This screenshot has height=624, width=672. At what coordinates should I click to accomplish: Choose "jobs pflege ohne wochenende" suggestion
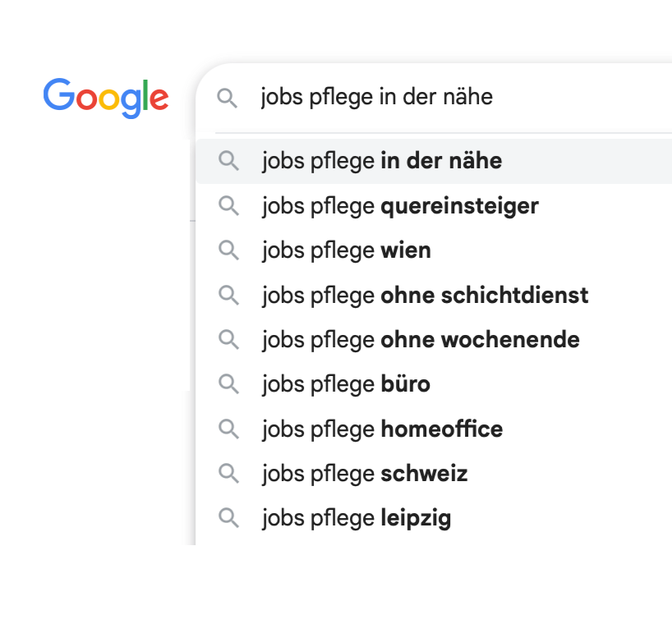tap(421, 339)
